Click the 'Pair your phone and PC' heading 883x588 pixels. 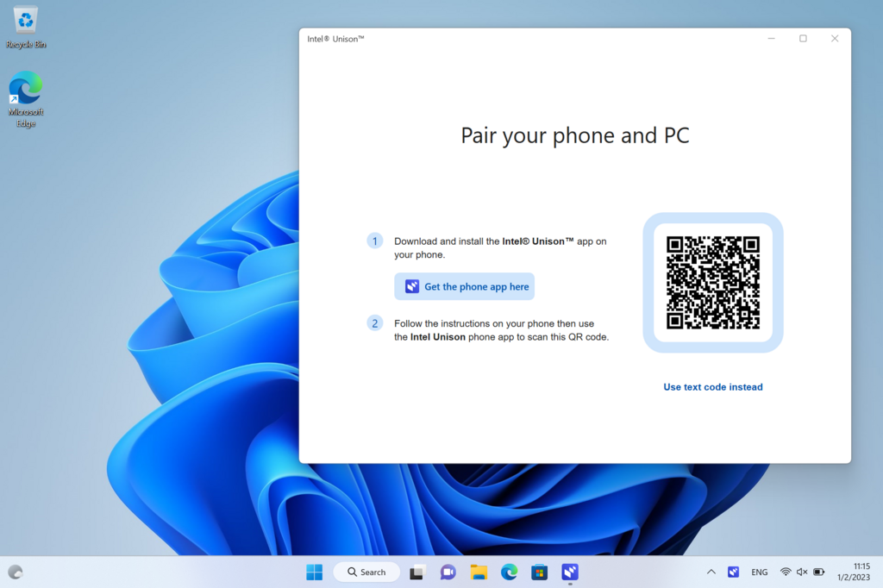(575, 135)
